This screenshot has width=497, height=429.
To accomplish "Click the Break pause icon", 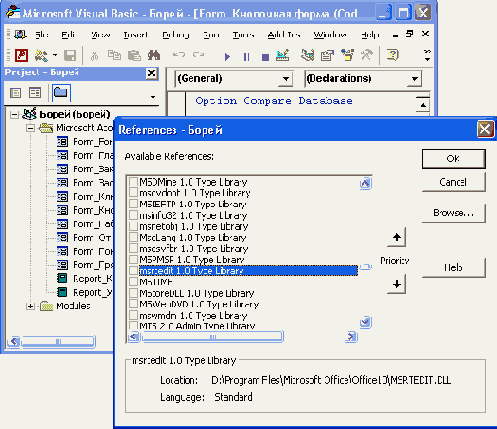I will pos(247,57).
